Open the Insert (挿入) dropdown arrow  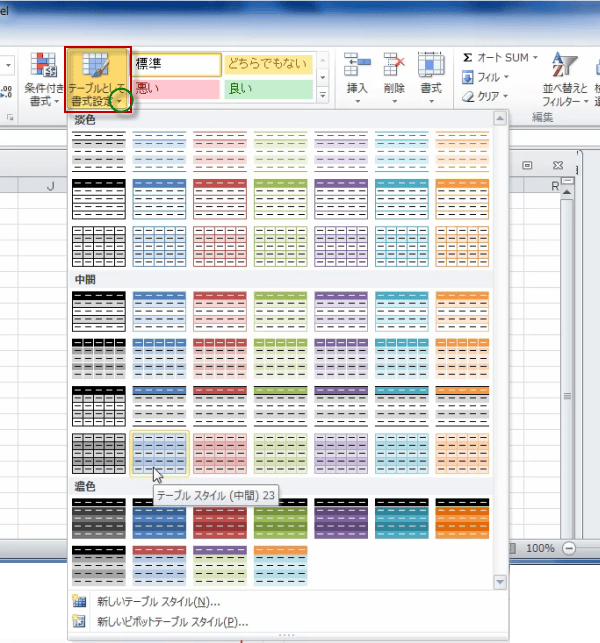click(357, 101)
